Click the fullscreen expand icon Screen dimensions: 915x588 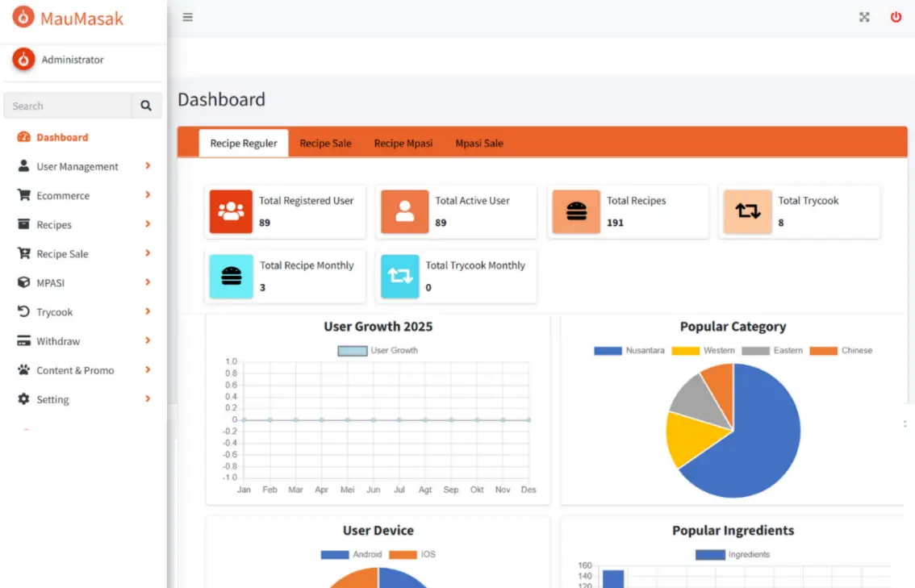[864, 17]
